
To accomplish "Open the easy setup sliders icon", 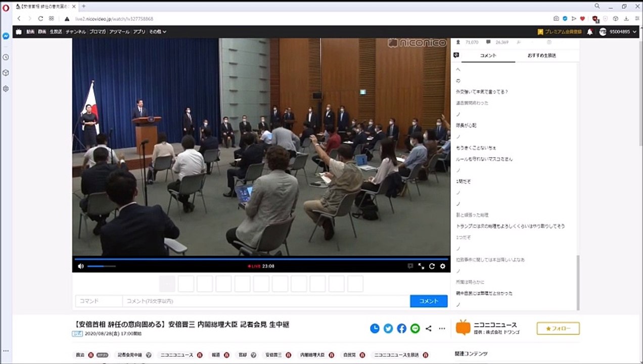I will 636,19.
